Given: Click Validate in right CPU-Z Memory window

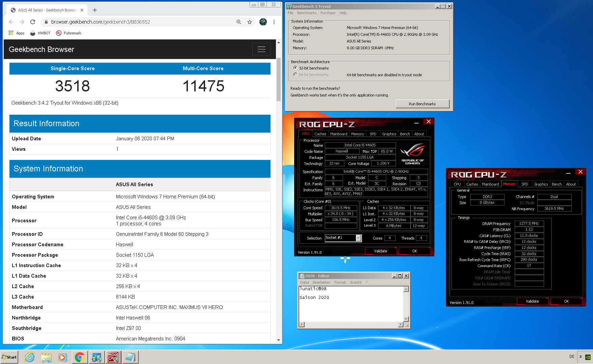Looking at the screenshot, I should 532,301.
